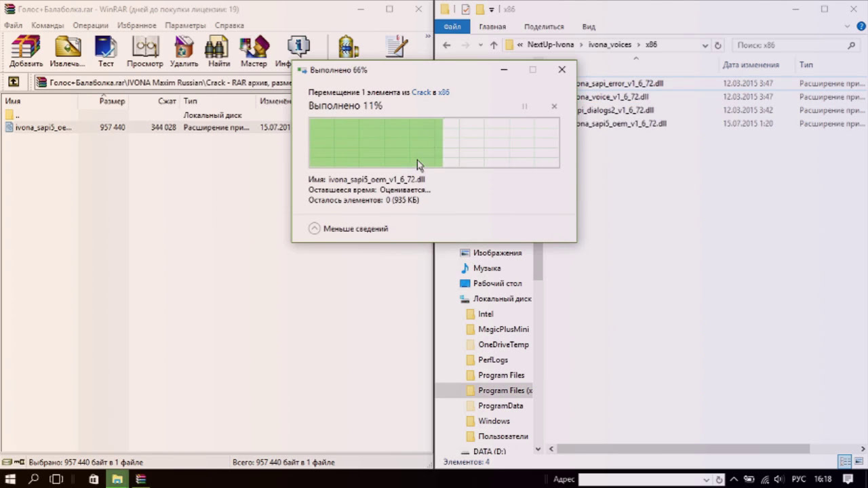The image size is (868, 488).
Task: Open the Поделиться ribbon tab in Explorer
Action: (x=544, y=26)
